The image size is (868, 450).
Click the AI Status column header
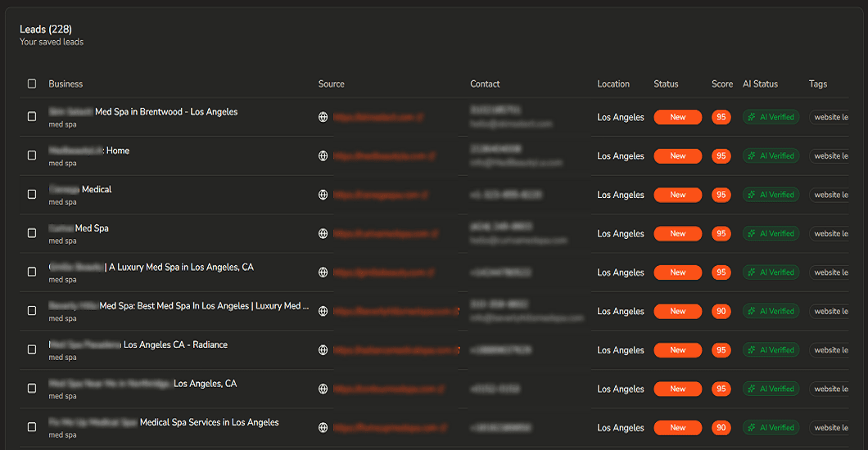(760, 83)
